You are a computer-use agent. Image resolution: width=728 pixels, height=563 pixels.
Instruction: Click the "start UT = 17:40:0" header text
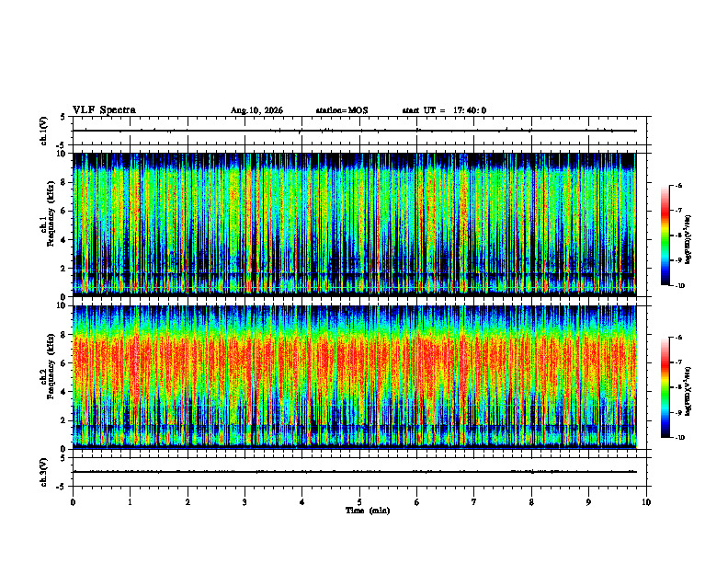point(444,110)
